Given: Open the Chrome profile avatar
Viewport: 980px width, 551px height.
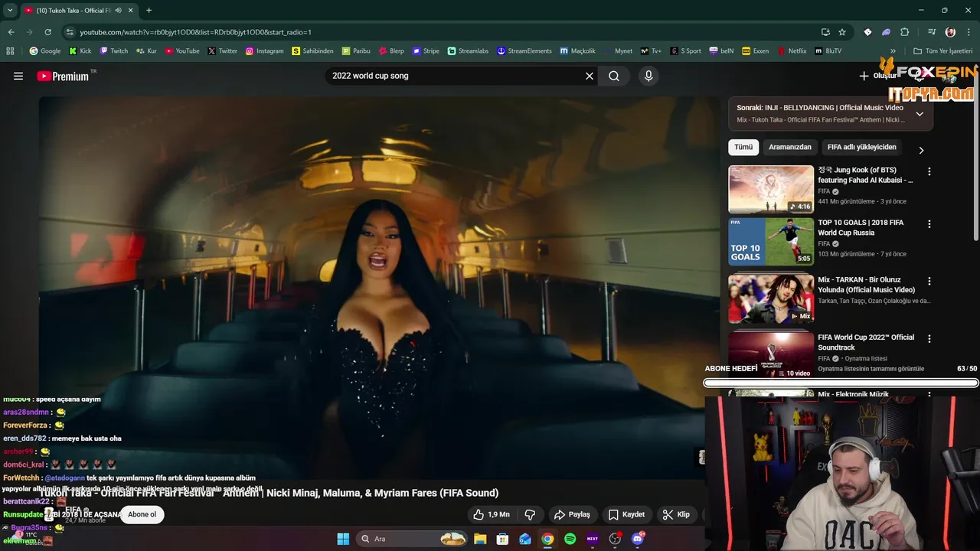Looking at the screenshot, I should click(x=950, y=32).
